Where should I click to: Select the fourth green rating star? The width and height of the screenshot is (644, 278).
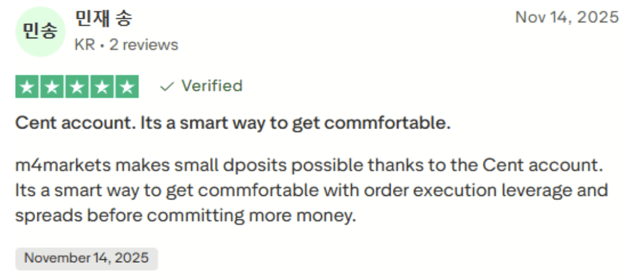(101, 87)
